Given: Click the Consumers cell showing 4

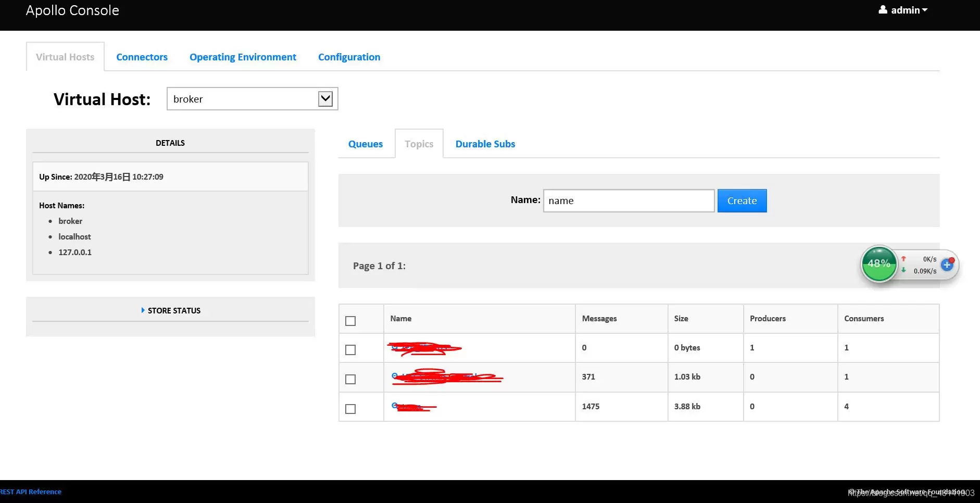Looking at the screenshot, I should (847, 406).
